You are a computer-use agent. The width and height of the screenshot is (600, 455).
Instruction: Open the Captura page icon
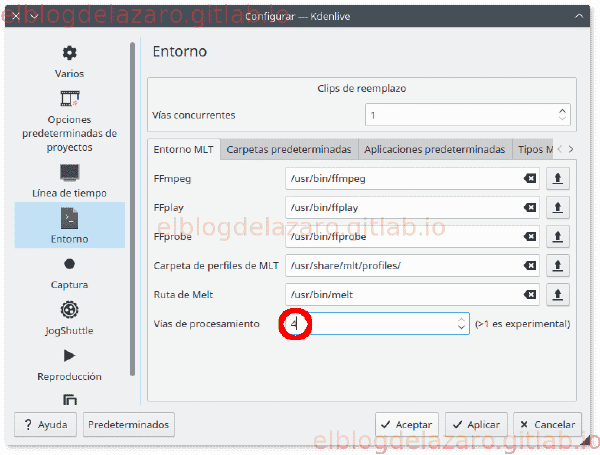click(69, 264)
